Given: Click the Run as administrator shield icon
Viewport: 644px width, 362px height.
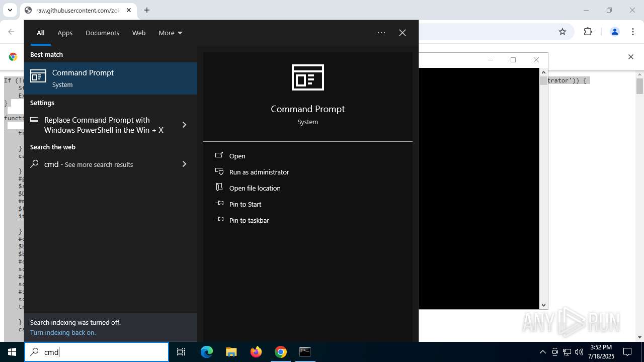Looking at the screenshot, I should pos(219,171).
